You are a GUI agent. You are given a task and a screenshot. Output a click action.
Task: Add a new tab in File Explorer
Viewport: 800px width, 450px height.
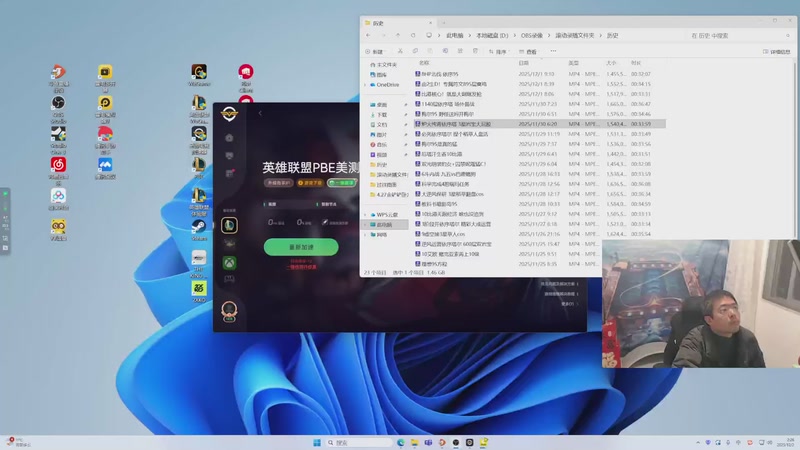(x=443, y=23)
